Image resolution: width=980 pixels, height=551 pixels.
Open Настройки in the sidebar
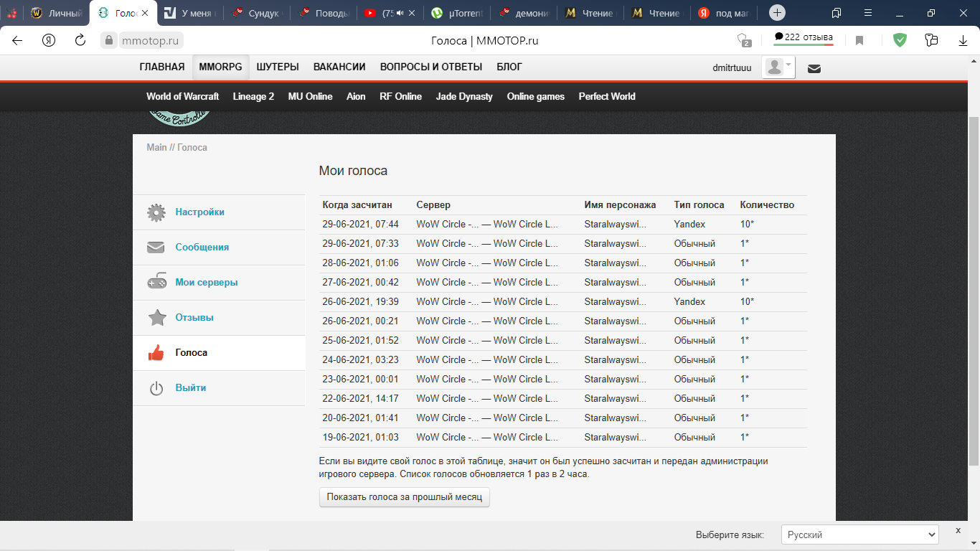point(199,212)
